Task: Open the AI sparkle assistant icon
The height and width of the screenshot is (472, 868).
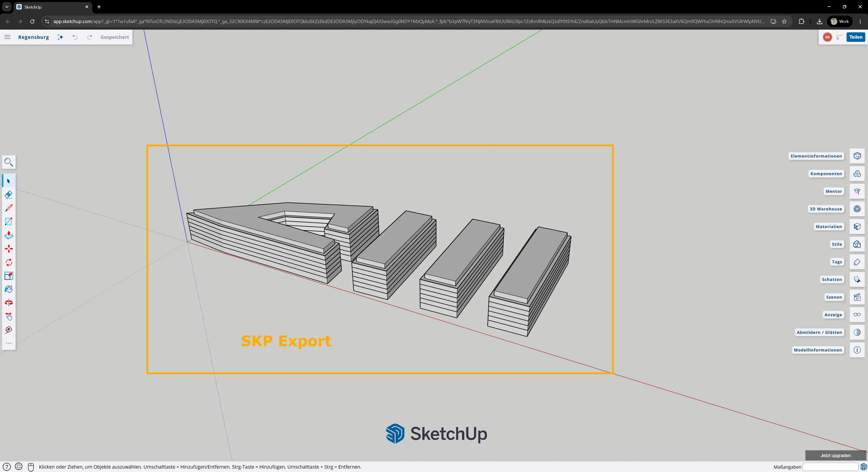Action: click(60, 37)
